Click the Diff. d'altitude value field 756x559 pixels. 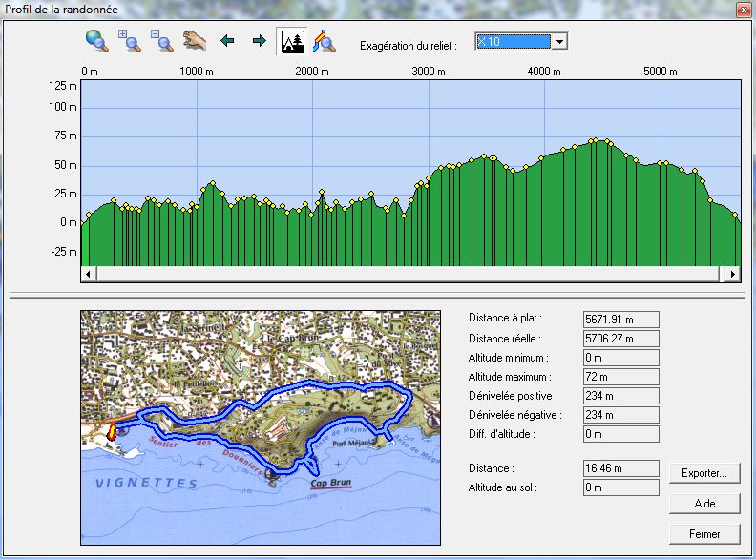621,434
